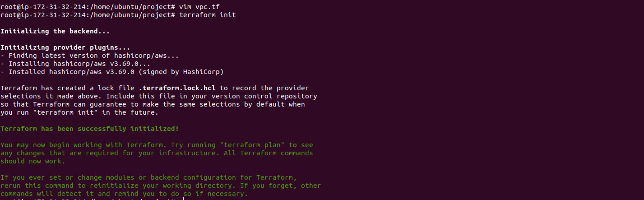644x200 pixels.
Task: Click 'Terraform has created a lock file' text
Action: click(x=67, y=88)
